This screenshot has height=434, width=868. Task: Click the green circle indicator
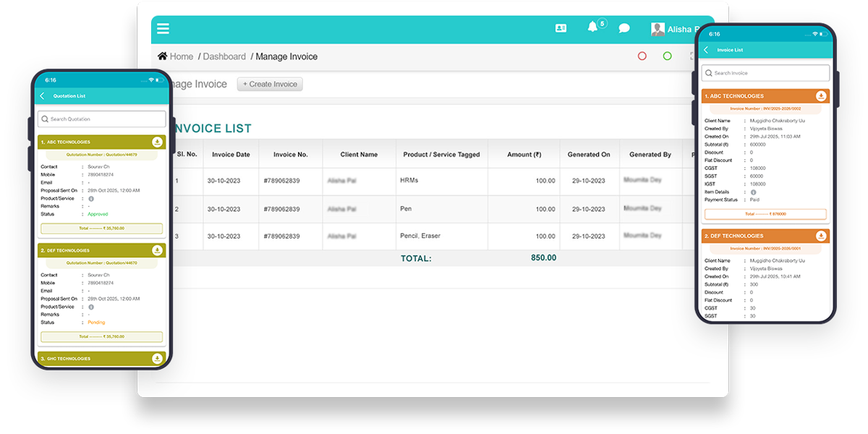coord(667,56)
